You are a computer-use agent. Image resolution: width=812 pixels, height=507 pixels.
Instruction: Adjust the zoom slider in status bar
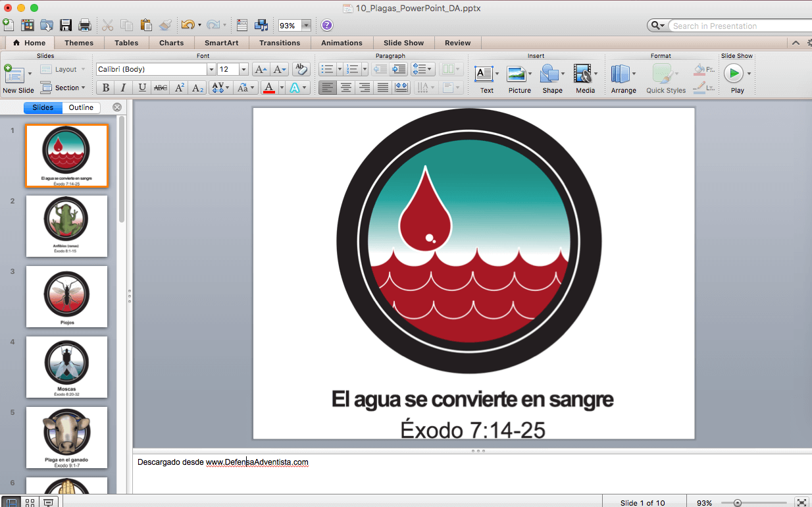coord(738,503)
